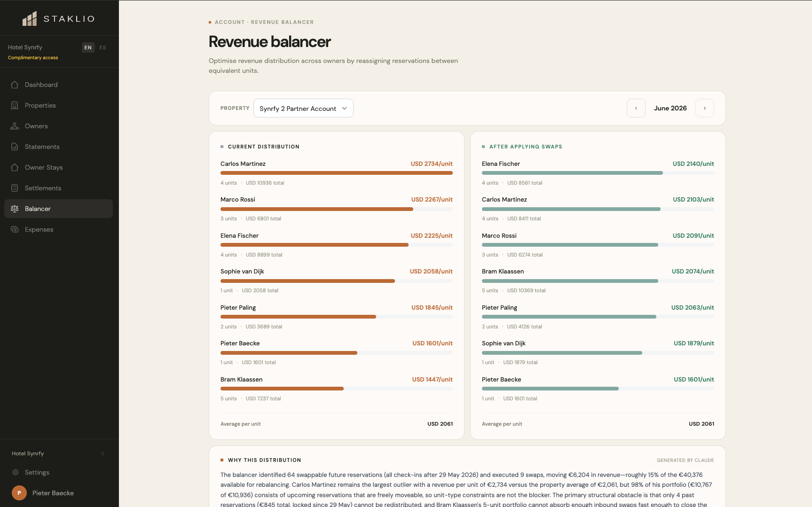Click the After Applying Swaps heading
The height and width of the screenshot is (507, 812).
[x=526, y=147]
